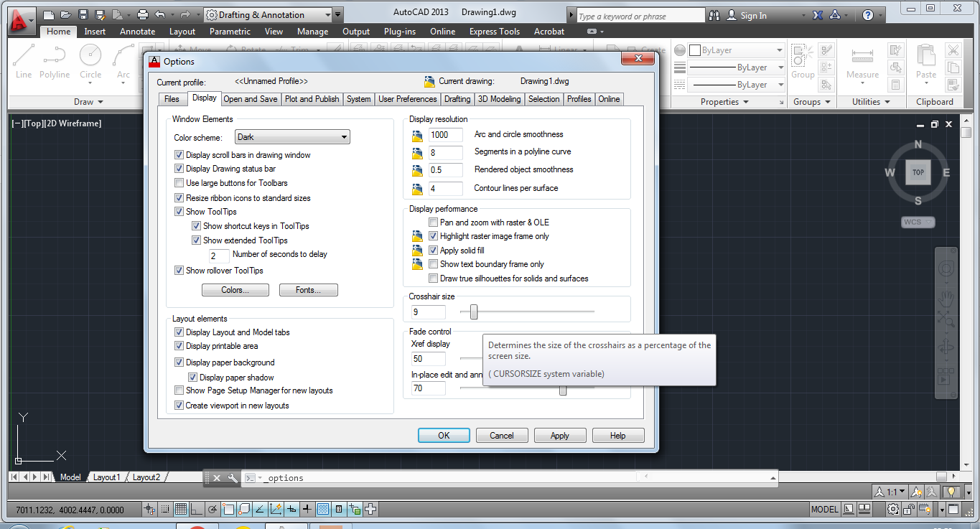
Task: Toggle Lineweight display in status bar
Action: pyautogui.click(x=307, y=510)
